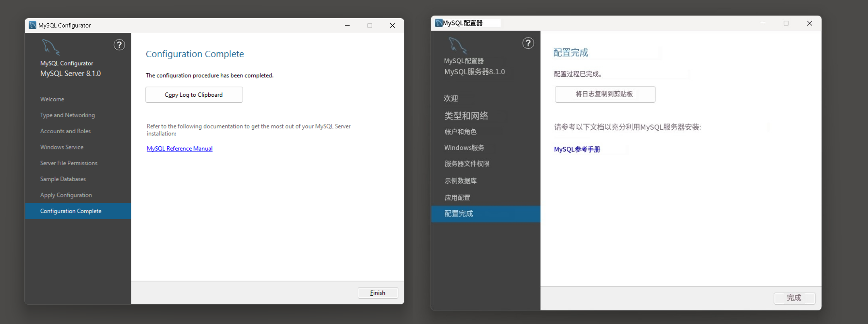This screenshot has height=324, width=868.
Task: Click '配置完成' page heading
Action: (x=571, y=53)
